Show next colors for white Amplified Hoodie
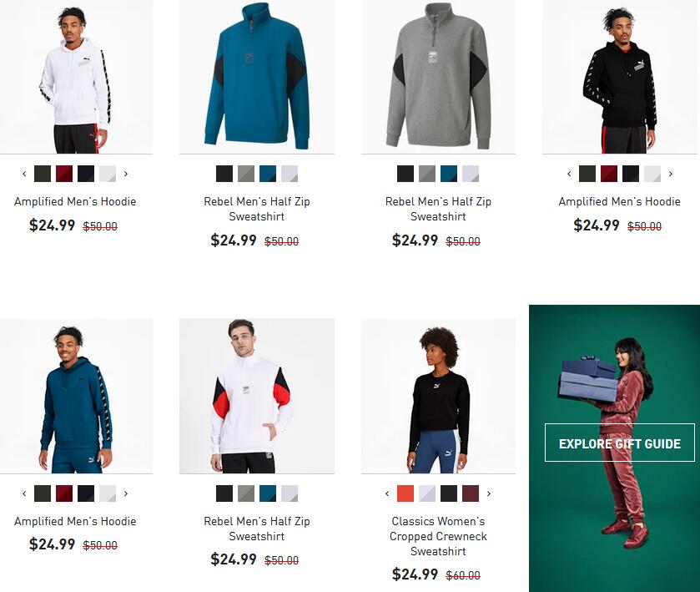Screen dimensions: 700x592 pyautogui.click(x=126, y=174)
